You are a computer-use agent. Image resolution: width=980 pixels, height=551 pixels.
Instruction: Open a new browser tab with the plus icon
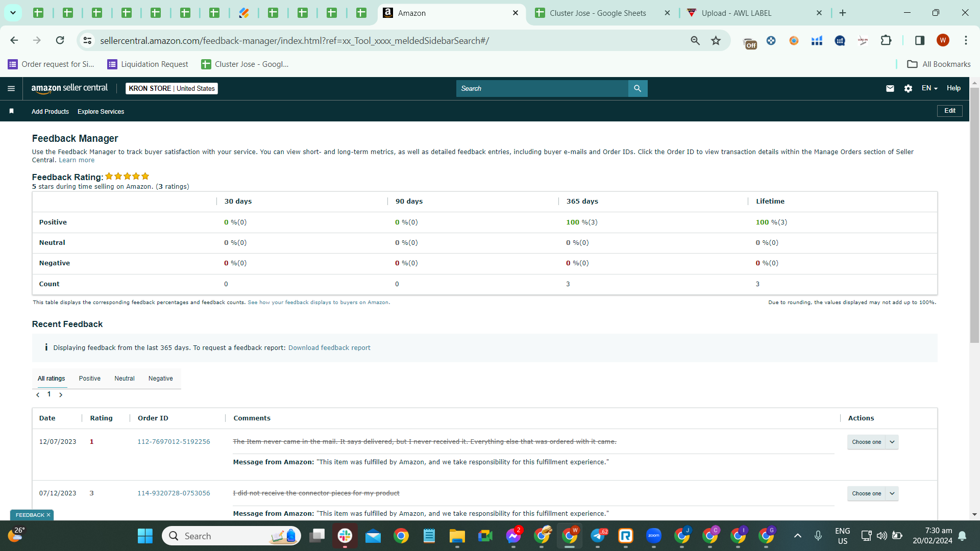click(x=843, y=13)
